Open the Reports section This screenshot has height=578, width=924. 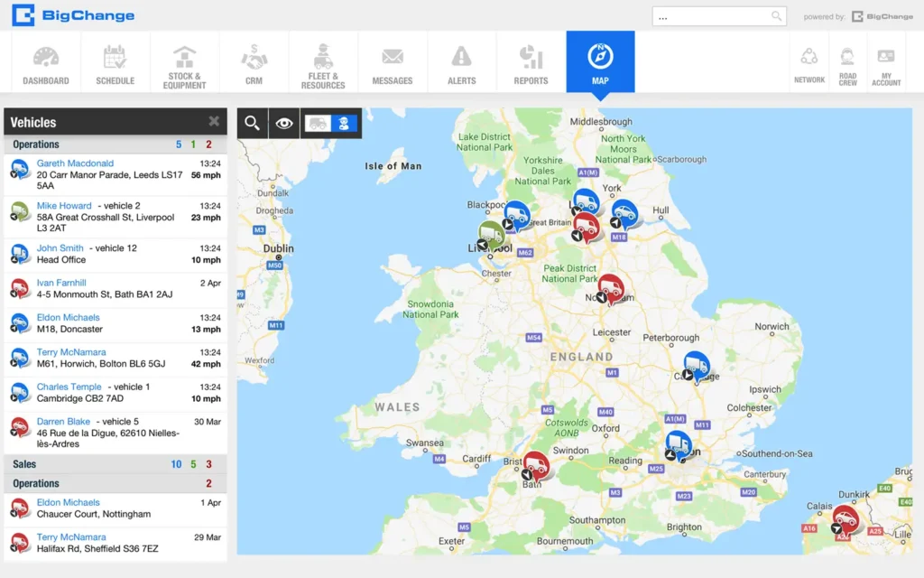click(531, 63)
